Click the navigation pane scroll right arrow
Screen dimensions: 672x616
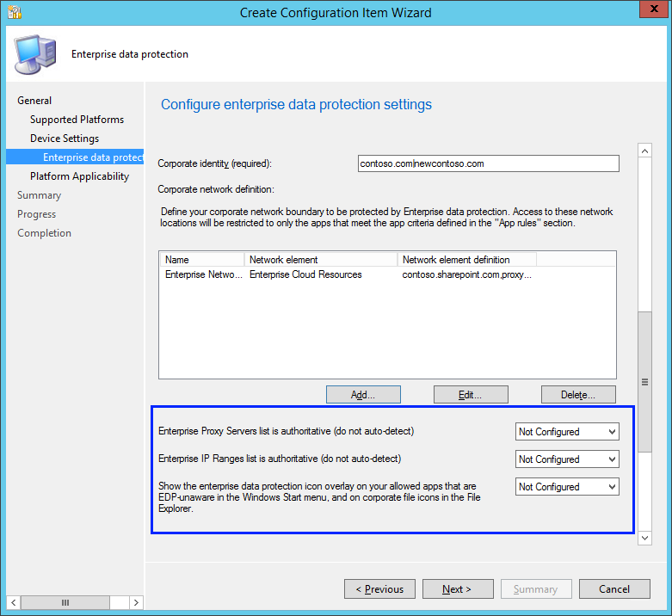136,602
